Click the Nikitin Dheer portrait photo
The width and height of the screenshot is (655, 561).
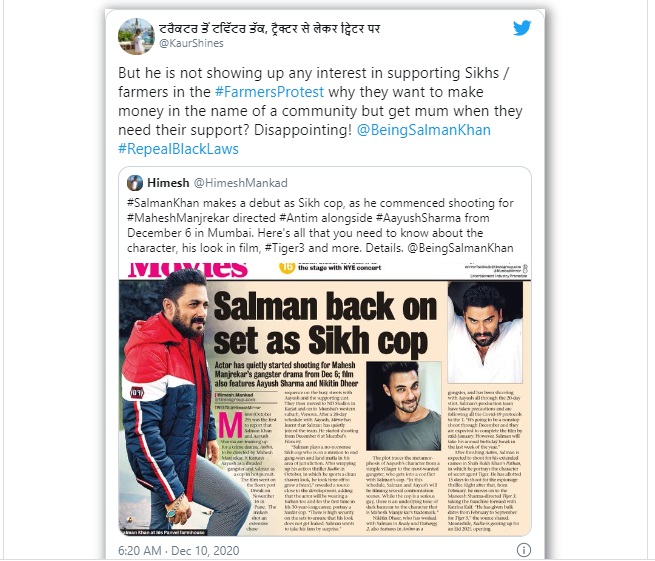pyautogui.click(x=485, y=332)
